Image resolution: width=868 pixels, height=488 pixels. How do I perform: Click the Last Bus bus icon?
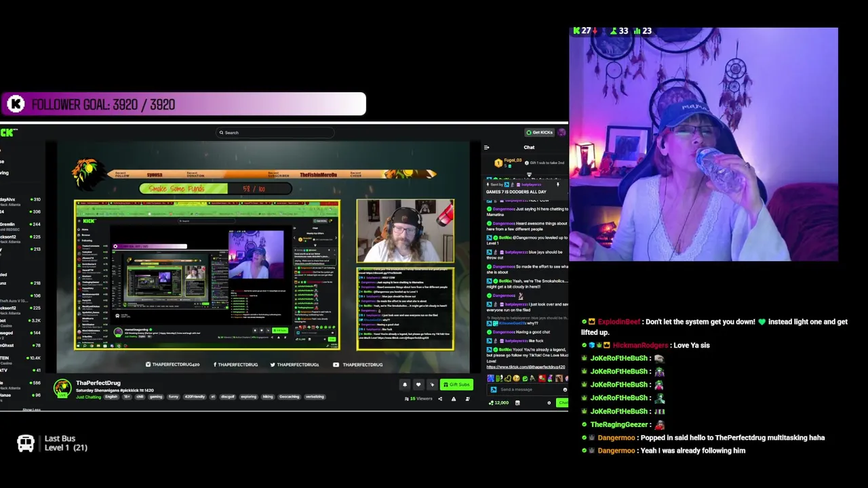click(26, 443)
